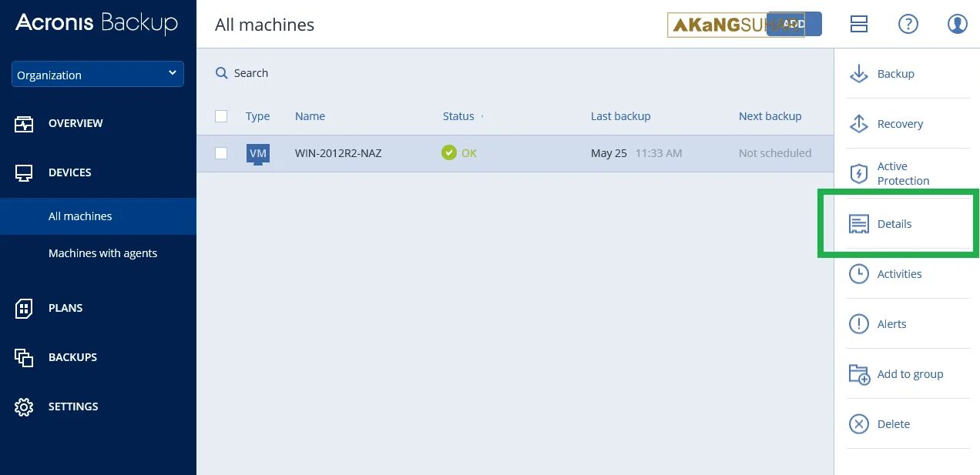Click the Overview monitor icon
This screenshot has width=980, height=475.
(24, 124)
